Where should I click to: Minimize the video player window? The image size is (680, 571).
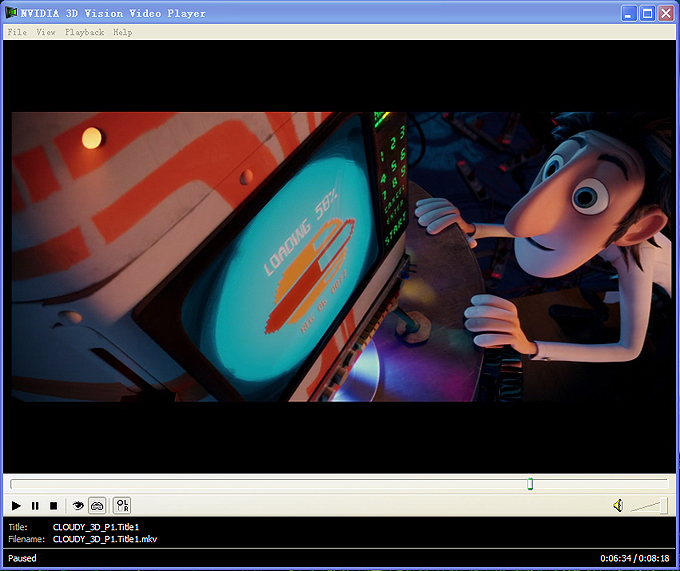click(628, 13)
